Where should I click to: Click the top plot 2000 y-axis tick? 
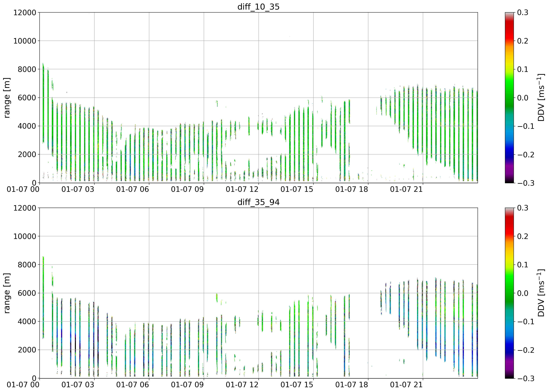coord(27,155)
